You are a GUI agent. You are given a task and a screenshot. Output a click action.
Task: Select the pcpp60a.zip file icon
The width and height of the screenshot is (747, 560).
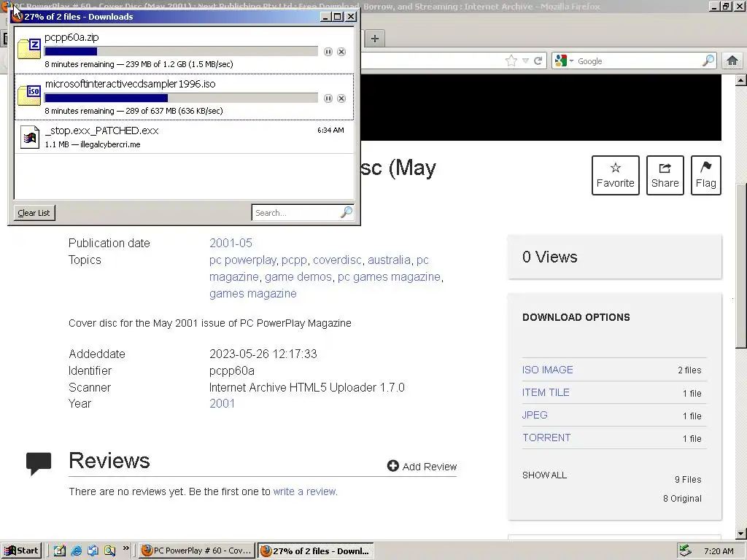point(29,49)
